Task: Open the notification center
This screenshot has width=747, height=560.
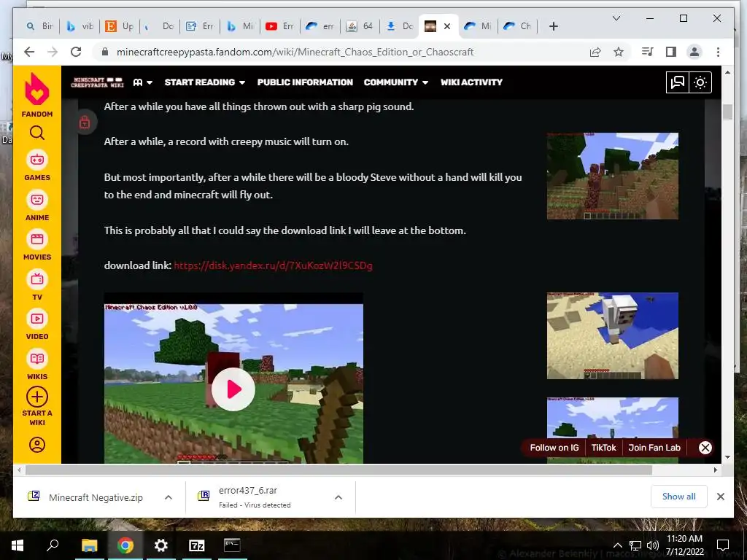Action: click(723, 545)
